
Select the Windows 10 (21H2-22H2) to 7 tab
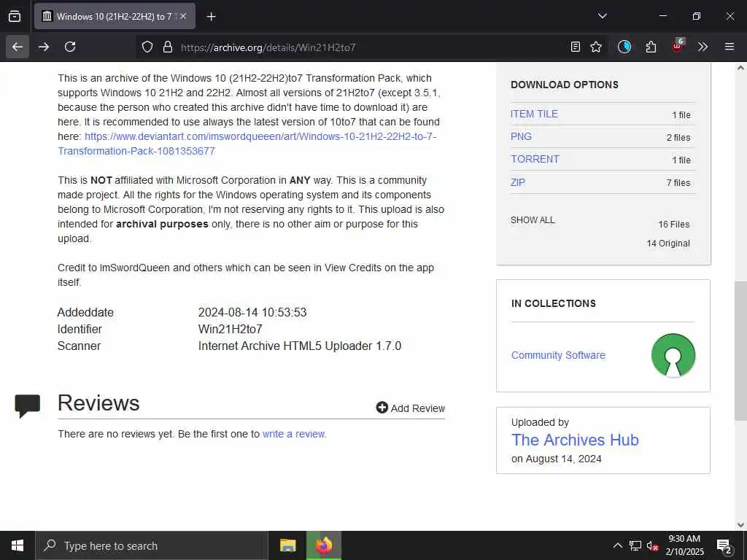(115, 16)
